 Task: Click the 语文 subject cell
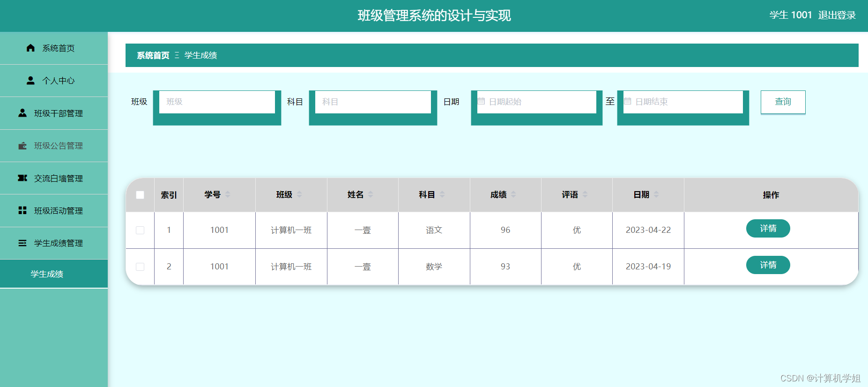434,230
